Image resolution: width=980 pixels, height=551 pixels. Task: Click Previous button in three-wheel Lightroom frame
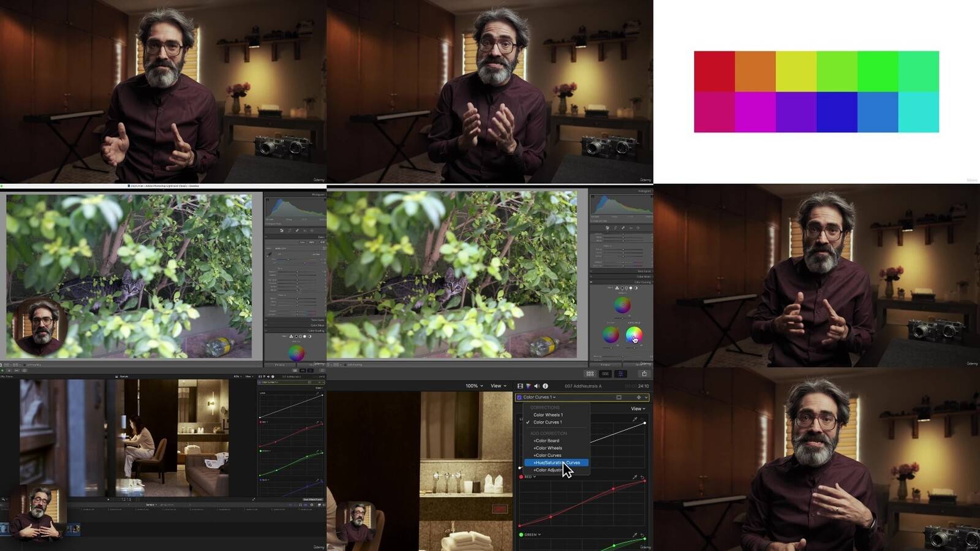click(x=605, y=365)
